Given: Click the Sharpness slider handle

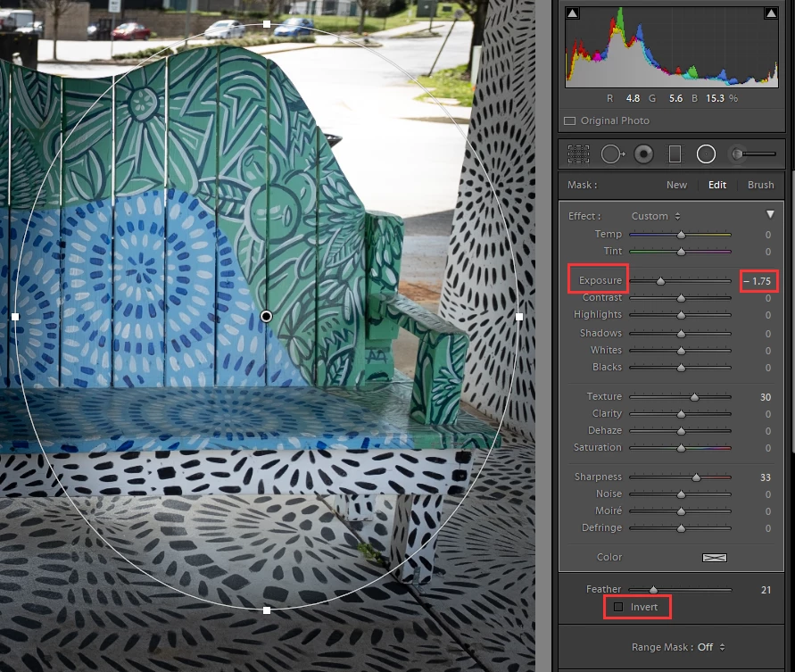Looking at the screenshot, I should point(696,477).
